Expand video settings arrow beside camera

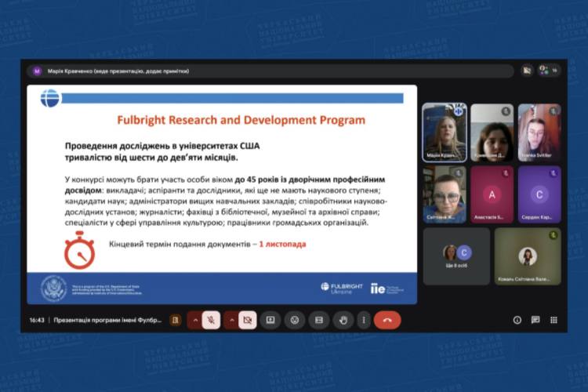click(232, 320)
